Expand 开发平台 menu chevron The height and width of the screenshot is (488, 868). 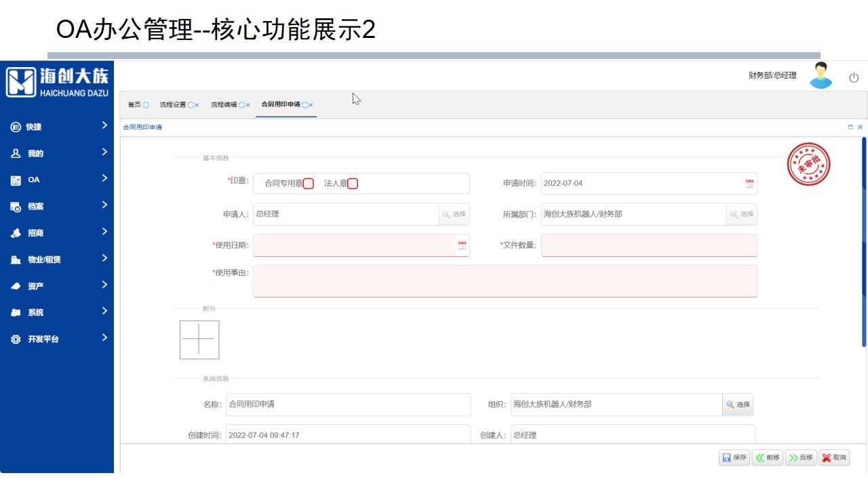(x=104, y=338)
